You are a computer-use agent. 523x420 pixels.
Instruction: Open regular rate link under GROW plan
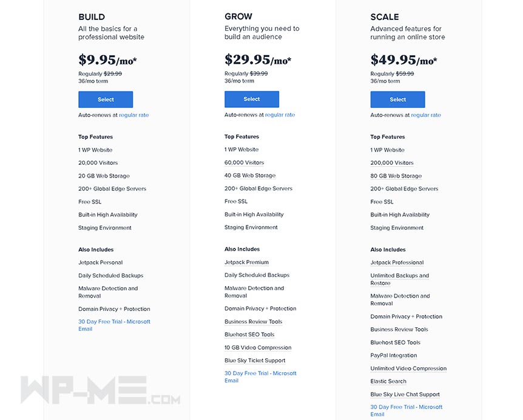280,115
